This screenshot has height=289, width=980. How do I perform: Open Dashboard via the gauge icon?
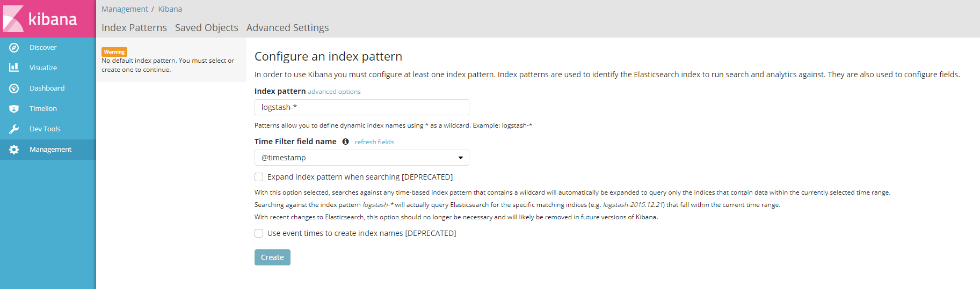[x=14, y=88]
